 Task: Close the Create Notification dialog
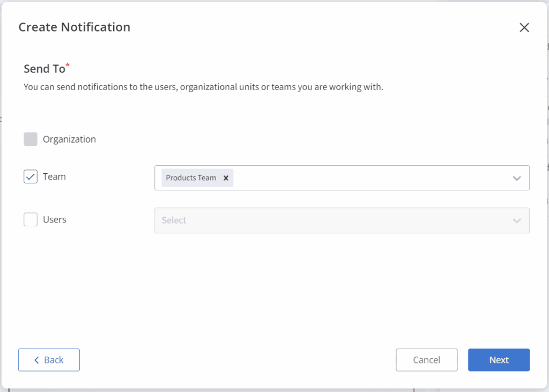(524, 28)
